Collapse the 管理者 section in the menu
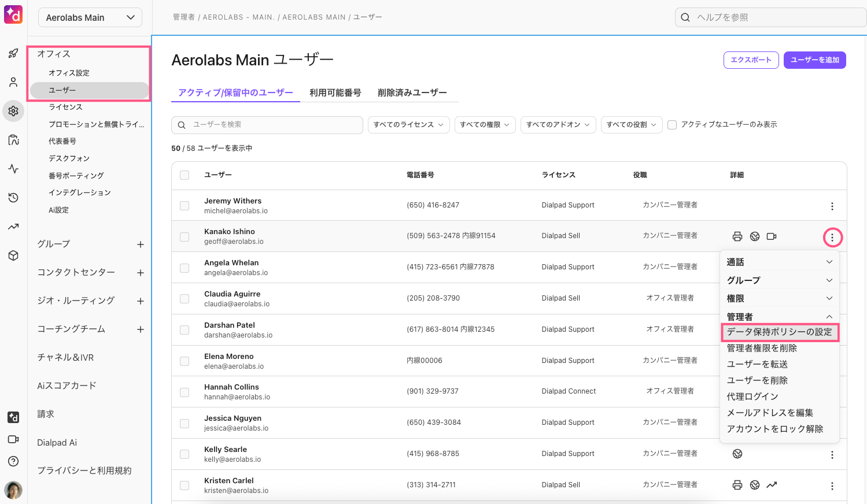This screenshot has height=504, width=867. coord(780,317)
